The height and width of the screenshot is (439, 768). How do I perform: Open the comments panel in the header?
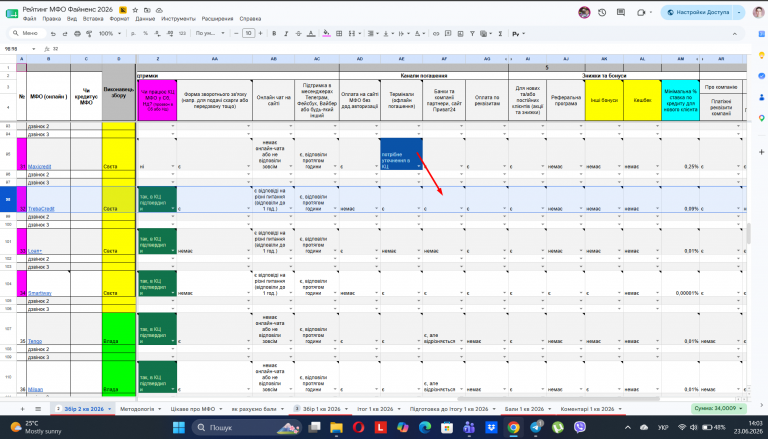[x=621, y=12]
